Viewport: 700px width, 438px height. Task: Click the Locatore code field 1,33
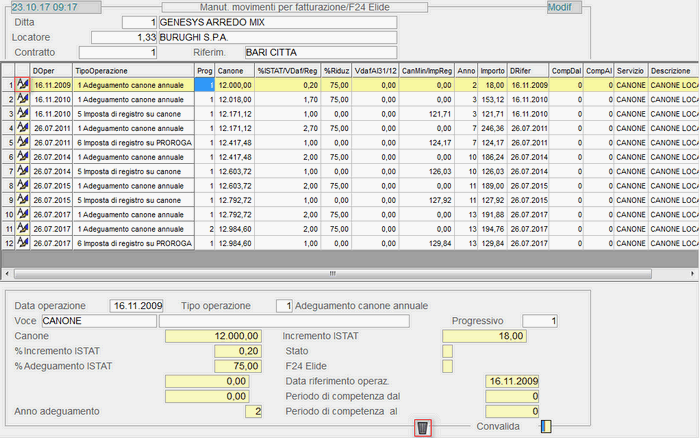point(124,38)
